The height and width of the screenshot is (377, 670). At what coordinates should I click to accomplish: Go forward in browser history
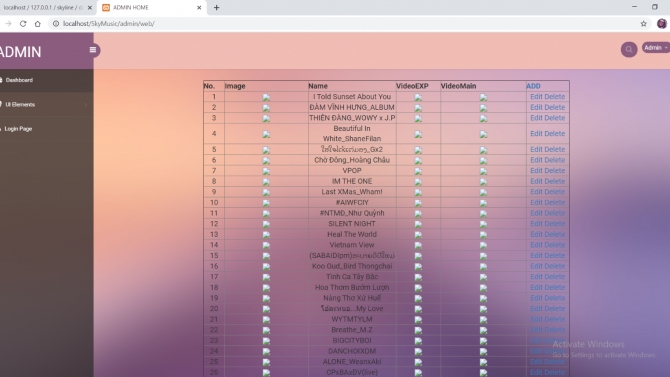(x=8, y=24)
